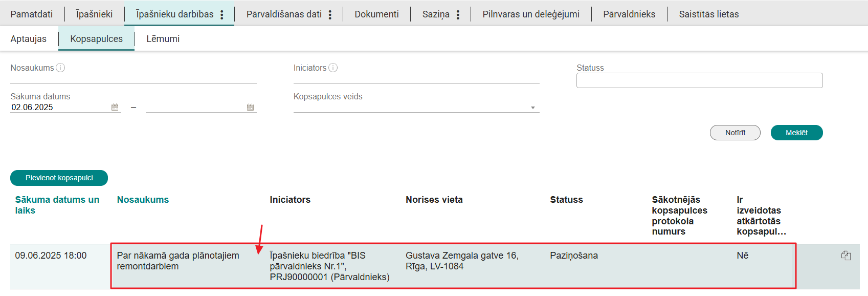Click the Notīrīt clear button
This screenshot has height=296, width=868.
point(735,133)
